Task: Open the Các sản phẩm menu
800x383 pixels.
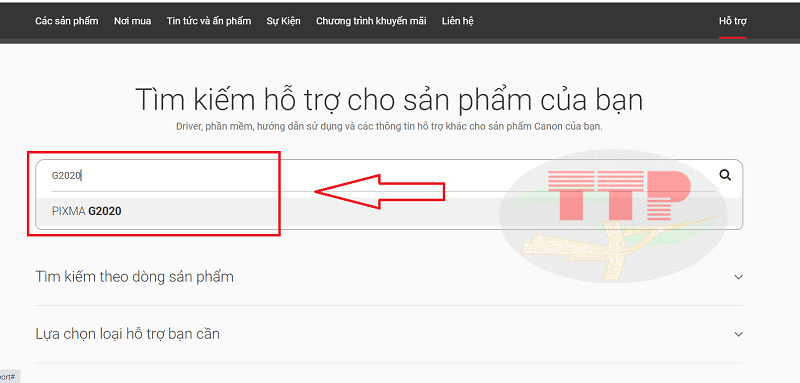Action: click(67, 21)
